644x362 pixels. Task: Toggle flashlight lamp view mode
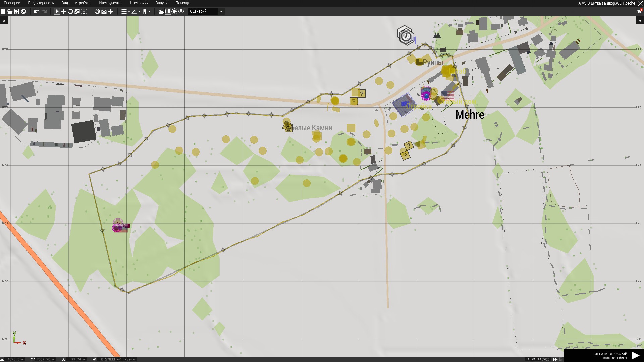174,11
